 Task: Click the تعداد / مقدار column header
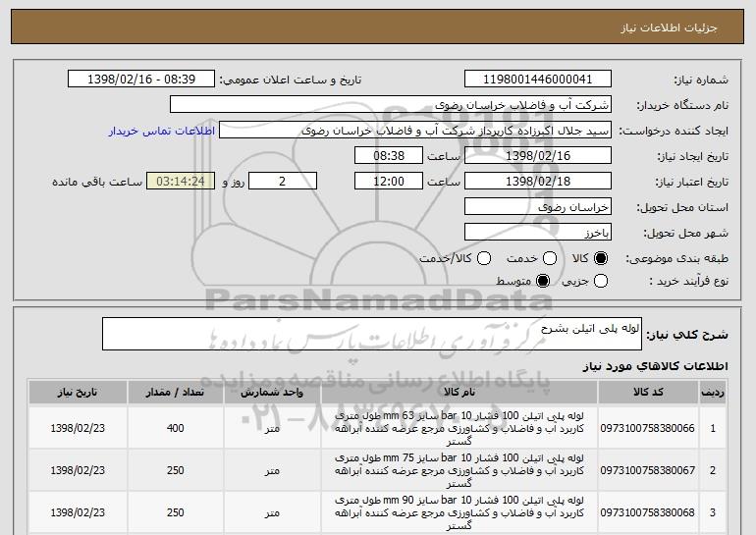pos(175,393)
